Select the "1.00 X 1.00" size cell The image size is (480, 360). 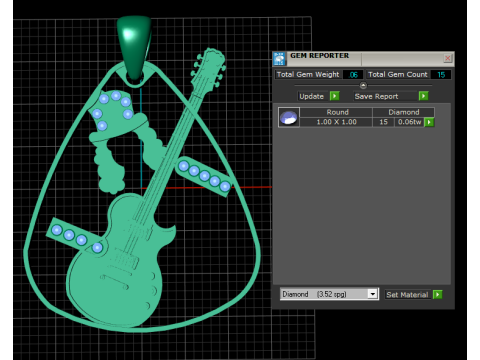(x=336, y=122)
